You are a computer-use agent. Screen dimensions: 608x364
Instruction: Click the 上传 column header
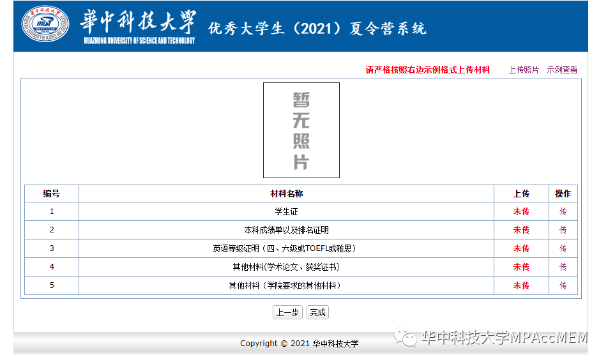tap(521, 193)
